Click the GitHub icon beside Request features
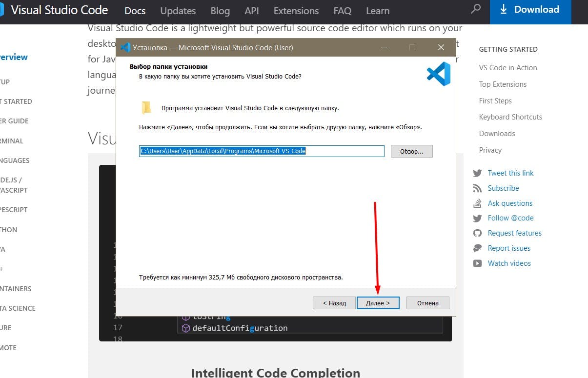Viewport: 588px width, 378px height. (477, 233)
